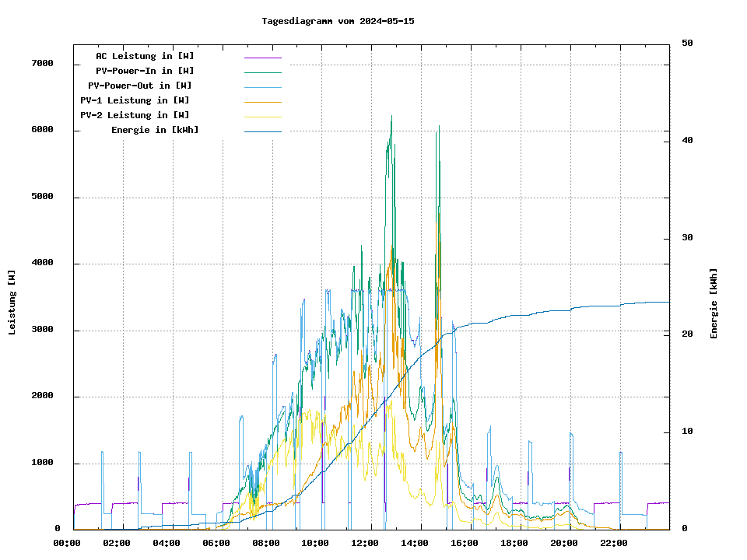This screenshot has height=560, width=747.
Task: Click the 3000 value on left axis
Action: click(x=42, y=330)
